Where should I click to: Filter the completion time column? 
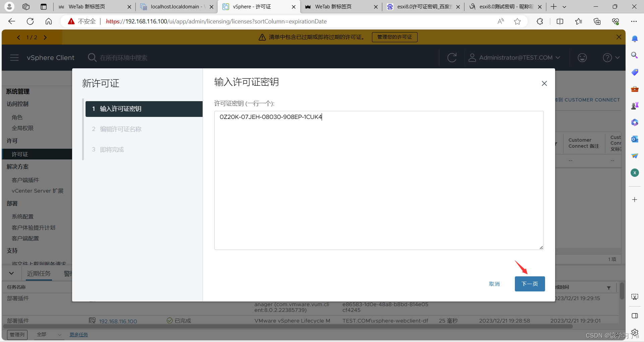pyautogui.click(x=608, y=288)
